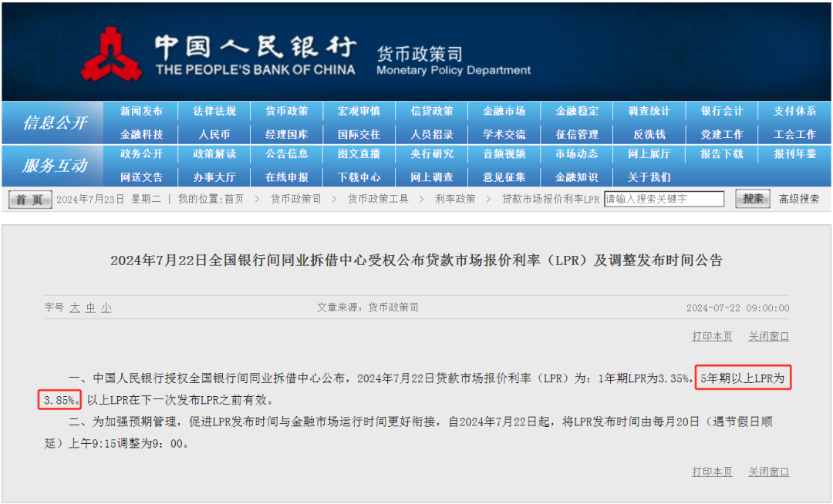This screenshot has height=504, width=833.
Task: Follow breadcrumb link 利率政策
Action: pos(455,200)
